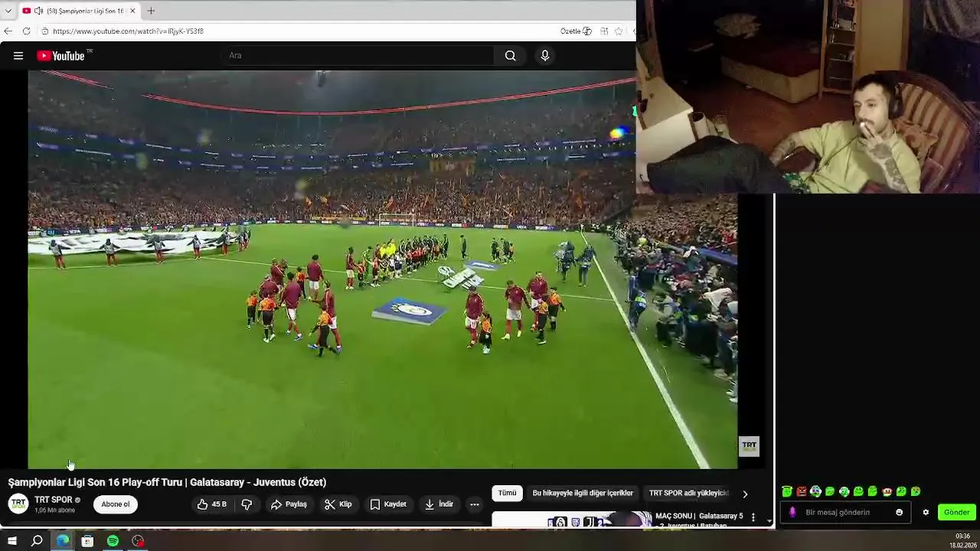This screenshot has height=551, width=980.
Task: Insert the mushroom emote
Action: (887, 491)
